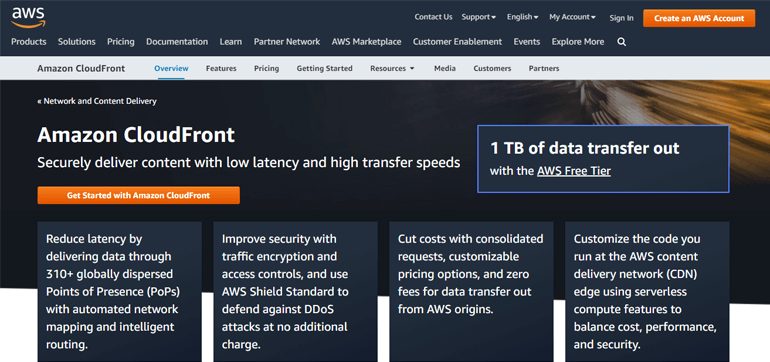Expand the My Account dropdown

(x=572, y=17)
